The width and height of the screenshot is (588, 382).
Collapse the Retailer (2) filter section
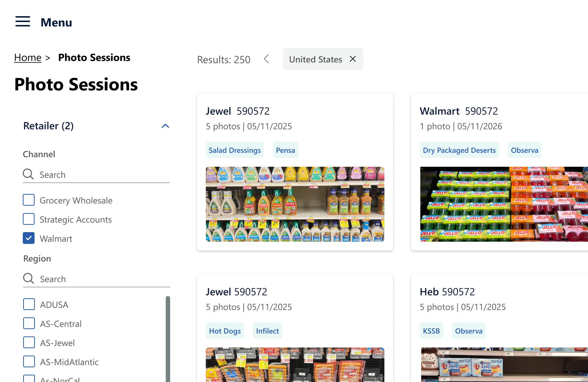point(165,126)
